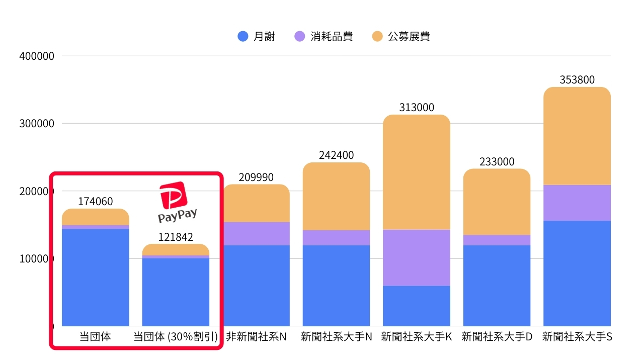Click the orange 公募展費 legend dot

tap(378, 36)
